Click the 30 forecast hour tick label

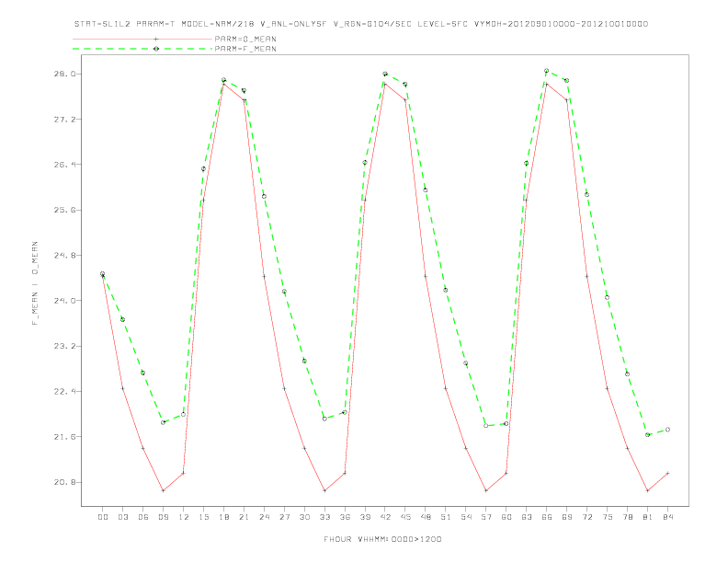(x=304, y=517)
